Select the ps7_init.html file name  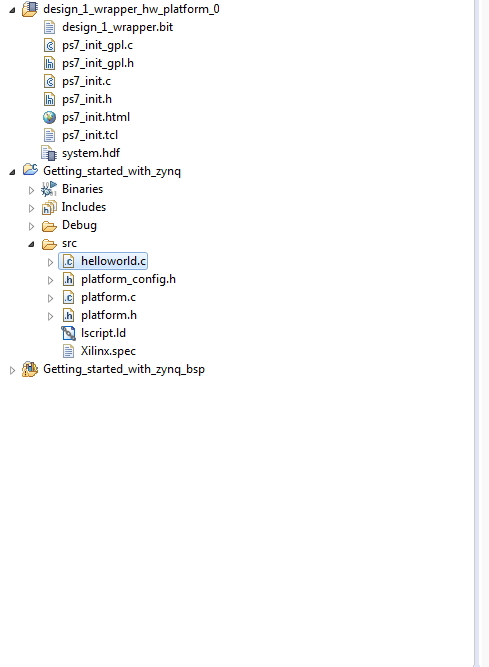[96, 117]
